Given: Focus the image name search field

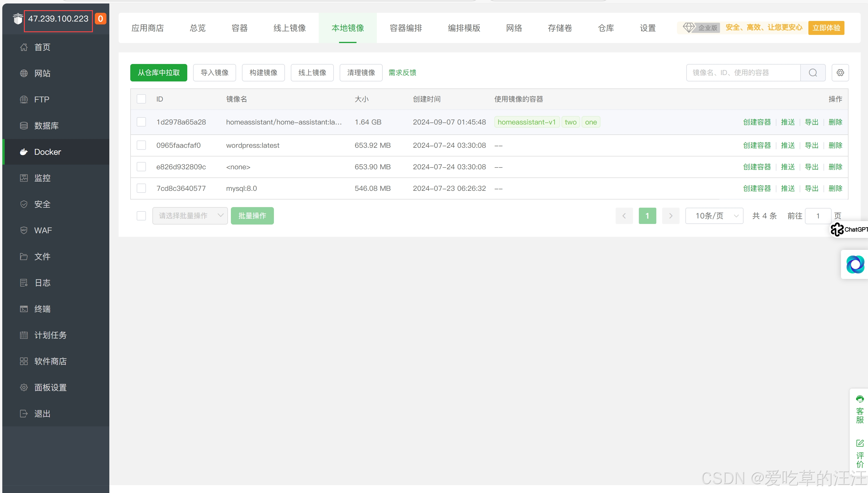Looking at the screenshot, I should coord(743,72).
